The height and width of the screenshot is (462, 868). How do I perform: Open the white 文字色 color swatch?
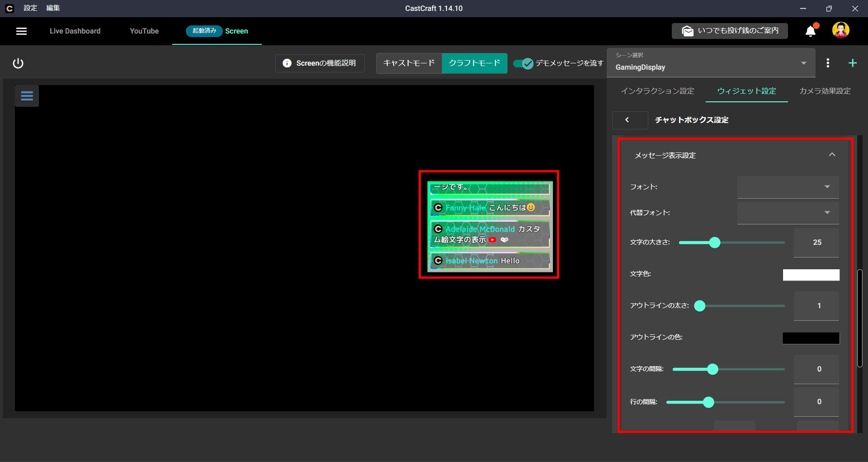click(x=811, y=275)
